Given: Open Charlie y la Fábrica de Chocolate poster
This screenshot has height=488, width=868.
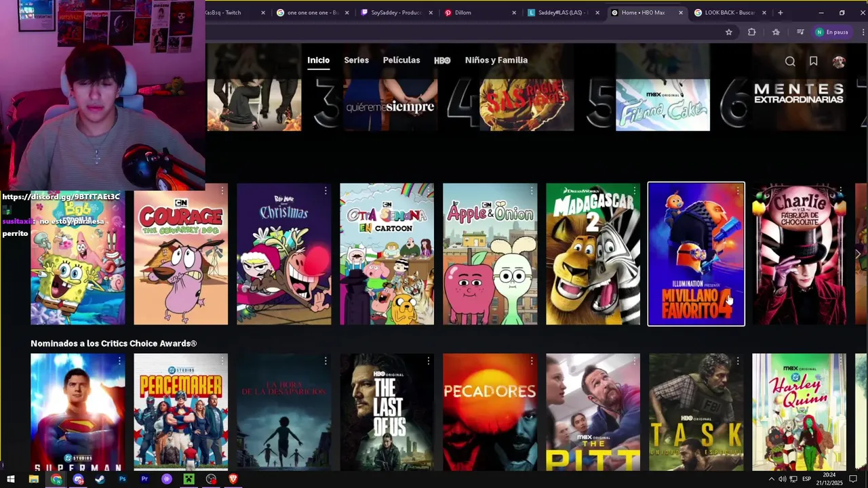Looking at the screenshot, I should 800,254.
